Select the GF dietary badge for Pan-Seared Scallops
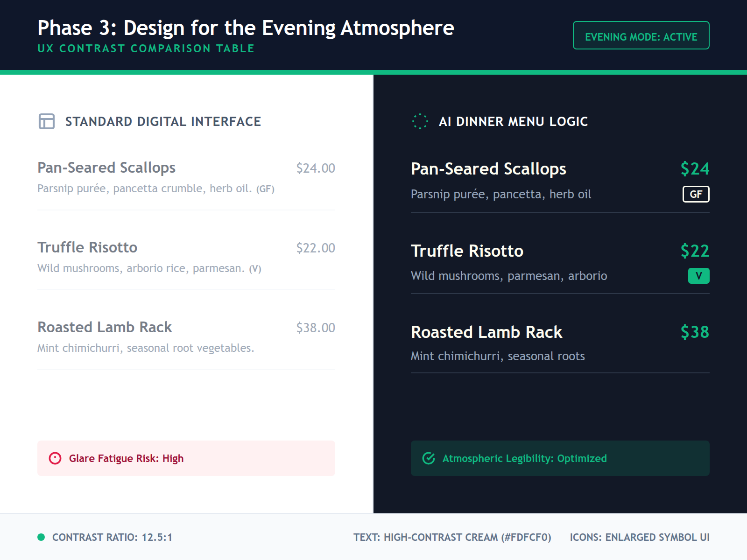Viewport: 747px width, 560px height. 696,195
